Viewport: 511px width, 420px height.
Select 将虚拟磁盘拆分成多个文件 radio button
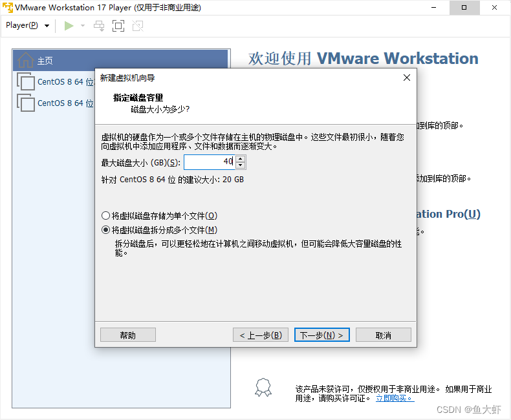(105, 230)
